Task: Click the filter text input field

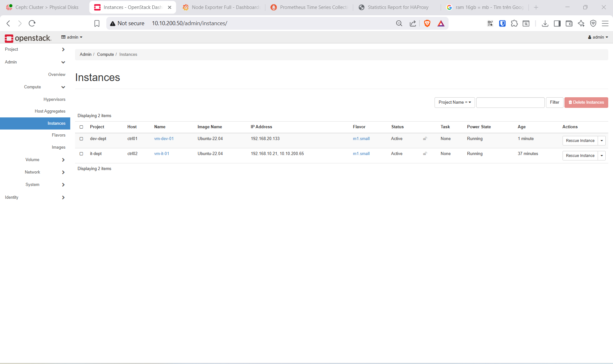Action: coord(510,102)
